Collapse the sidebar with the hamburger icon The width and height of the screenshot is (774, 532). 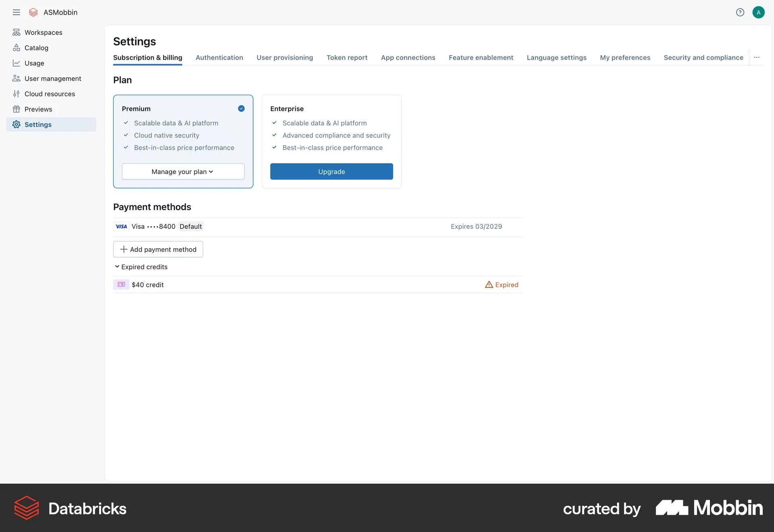click(x=17, y=12)
